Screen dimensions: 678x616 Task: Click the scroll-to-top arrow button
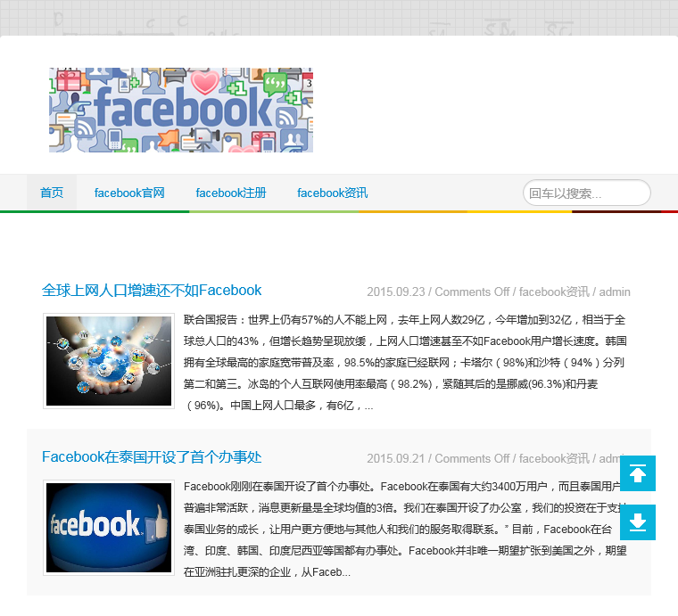pyautogui.click(x=637, y=473)
